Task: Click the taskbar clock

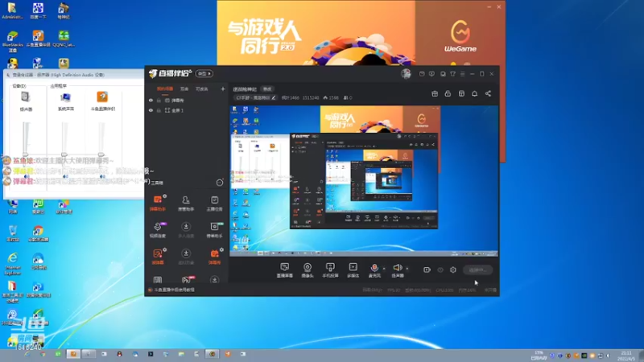Action: [x=627, y=356]
